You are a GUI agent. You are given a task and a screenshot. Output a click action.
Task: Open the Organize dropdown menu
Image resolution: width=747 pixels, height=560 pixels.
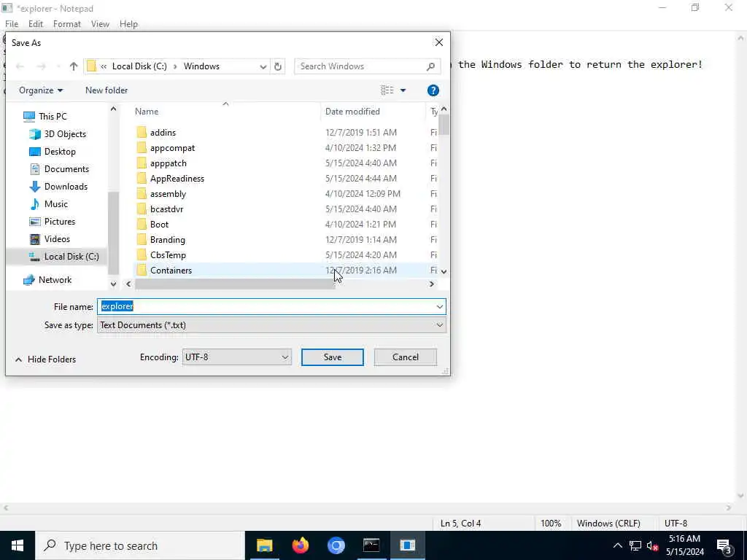pyautogui.click(x=41, y=90)
